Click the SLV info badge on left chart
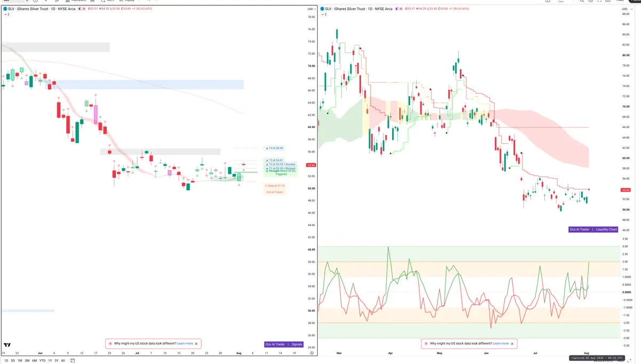The width and height of the screenshot is (641, 364). pyautogui.click(x=5, y=9)
